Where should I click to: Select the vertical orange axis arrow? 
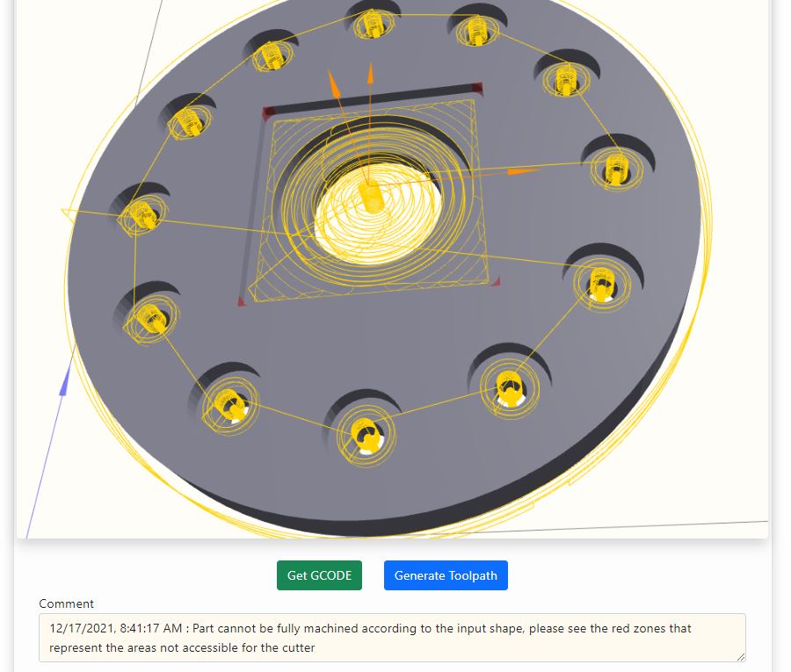click(371, 74)
